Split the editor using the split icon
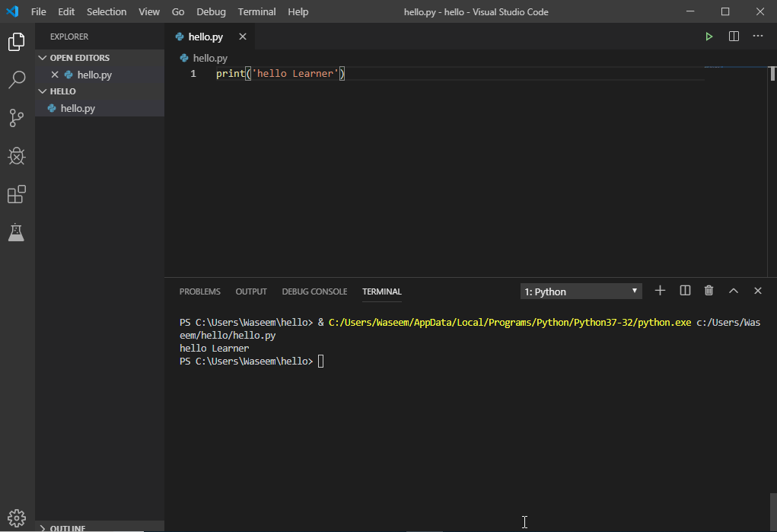Screen dimensions: 777x532 [733, 36]
